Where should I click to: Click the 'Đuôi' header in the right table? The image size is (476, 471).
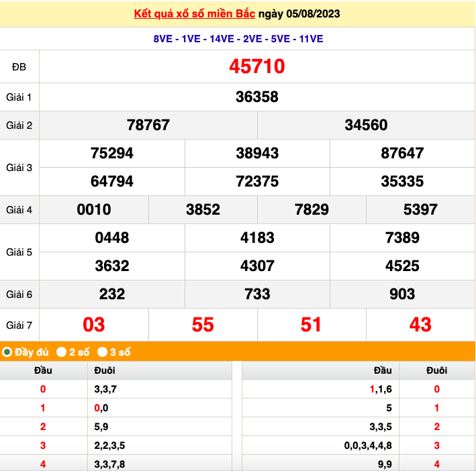[x=436, y=370]
